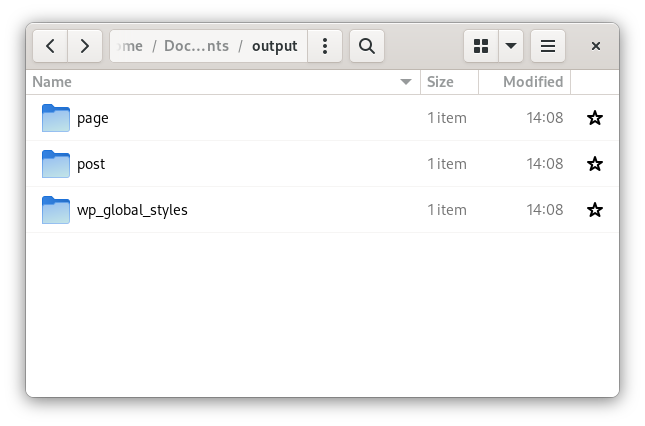Sort the list by Modified column

[532, 82]
